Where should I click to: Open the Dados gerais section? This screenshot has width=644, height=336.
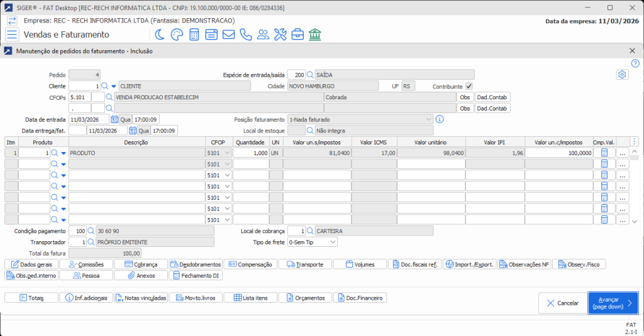point(31,264)
